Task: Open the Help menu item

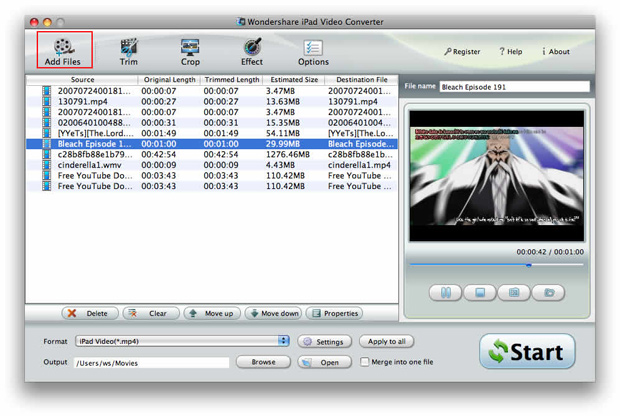Action: pos(511,52)
